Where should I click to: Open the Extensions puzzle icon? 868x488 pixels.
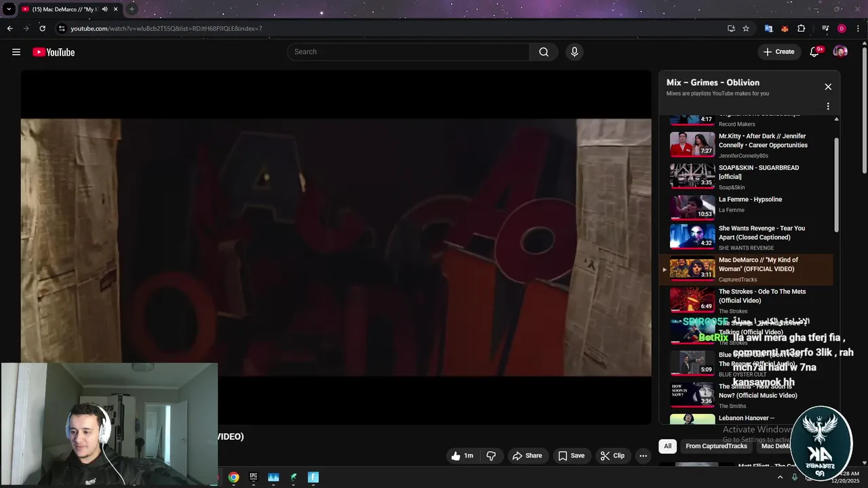[802, 28]
